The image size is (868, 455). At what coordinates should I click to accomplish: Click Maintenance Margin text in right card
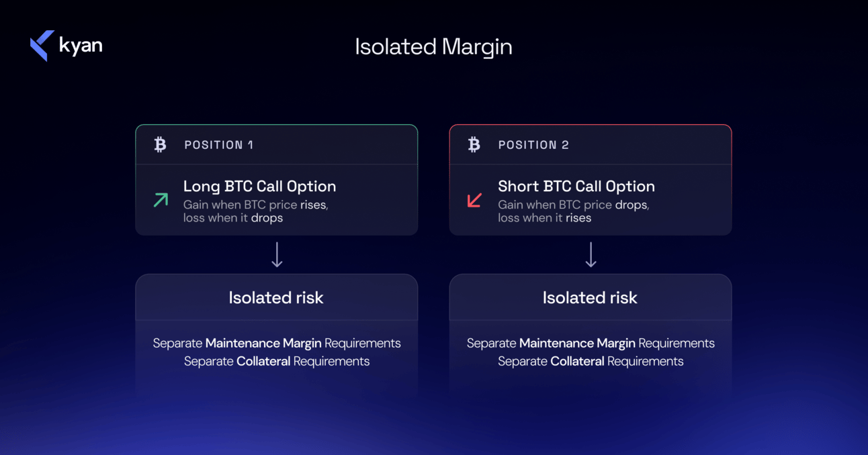coord(577,343)
